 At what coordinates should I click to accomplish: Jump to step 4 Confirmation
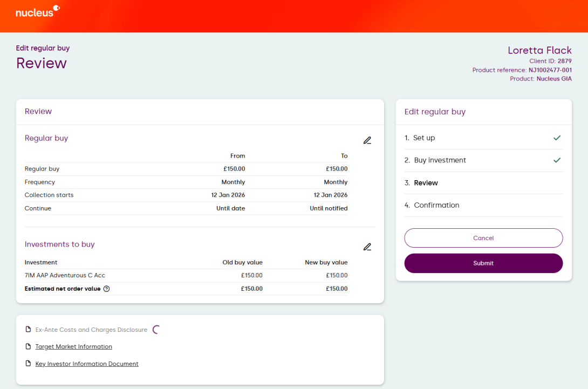[436, 205]
